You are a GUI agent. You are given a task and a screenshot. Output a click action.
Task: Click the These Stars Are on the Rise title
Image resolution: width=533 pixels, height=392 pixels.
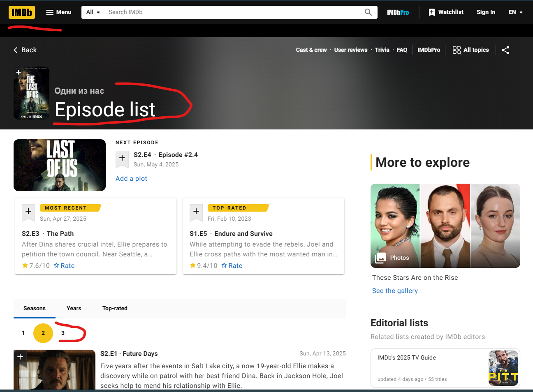click(415, 277)
